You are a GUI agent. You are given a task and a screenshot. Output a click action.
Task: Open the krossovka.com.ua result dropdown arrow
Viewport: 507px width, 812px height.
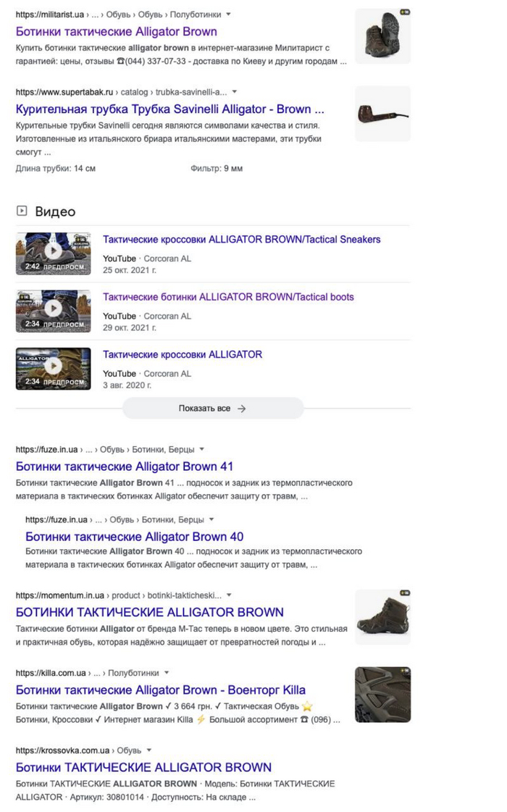click(149, 750)
